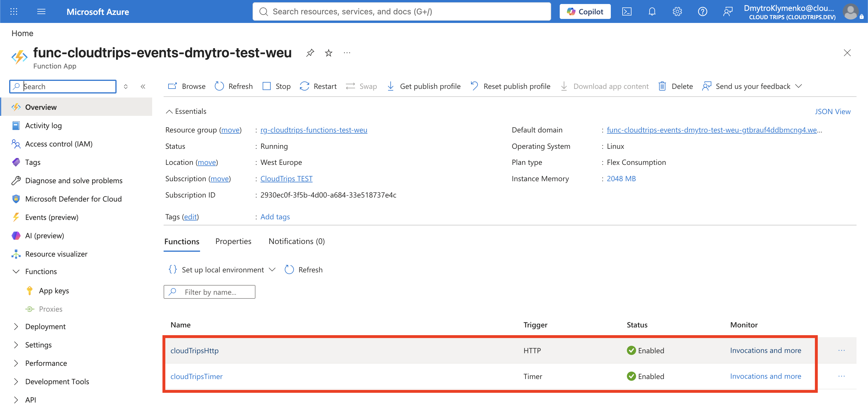Open ellipsis menu for cloudTripsTimer row
This screenshot has width=868, height=410.
point(841,376)
